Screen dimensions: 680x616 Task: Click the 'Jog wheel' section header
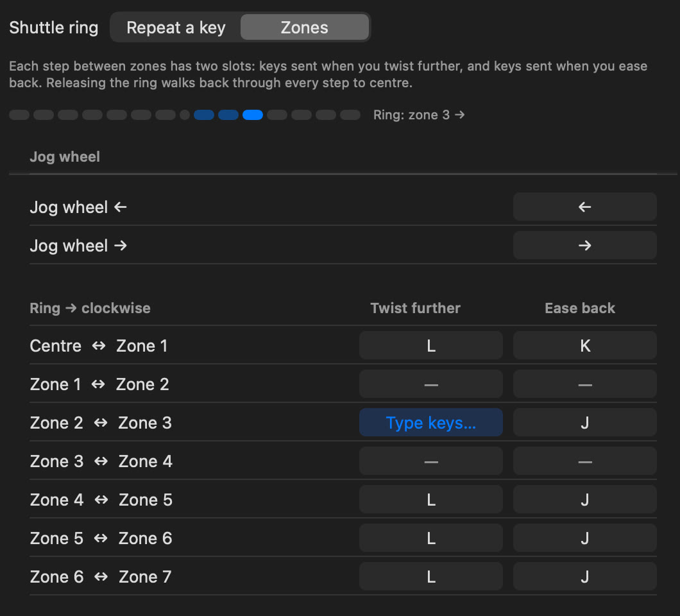(65, 157)
